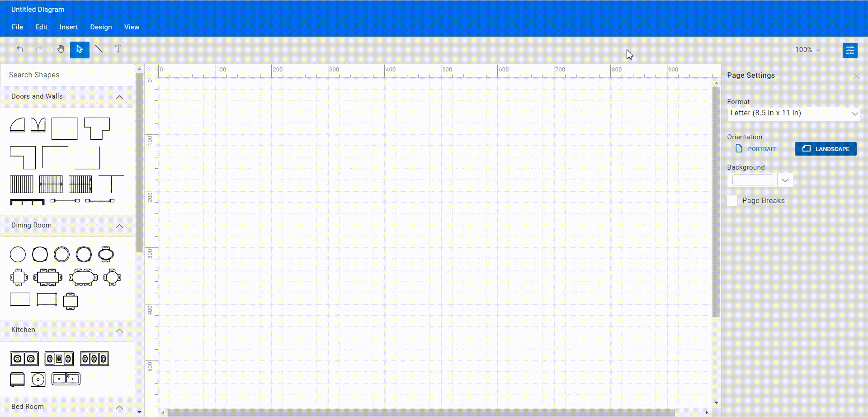Pick the double-ring round table shape

(62, 255)
